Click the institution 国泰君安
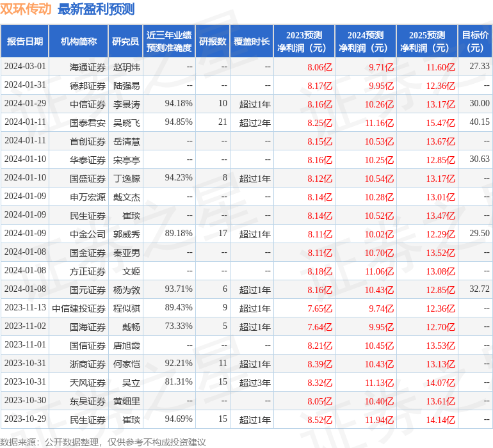This screenshot has width=493, height=448. click(88, 123)
